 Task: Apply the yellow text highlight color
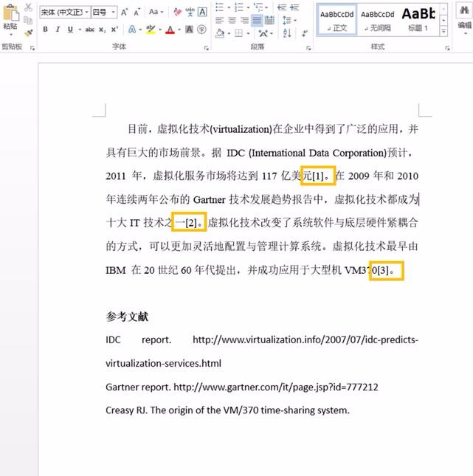[151, 30]
